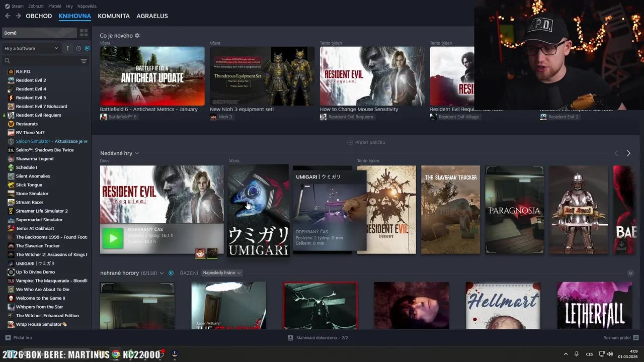Open The Slaverian Trucker cover
The height and width of the screenshot is (362, 644).
click(x=451, y=210)
